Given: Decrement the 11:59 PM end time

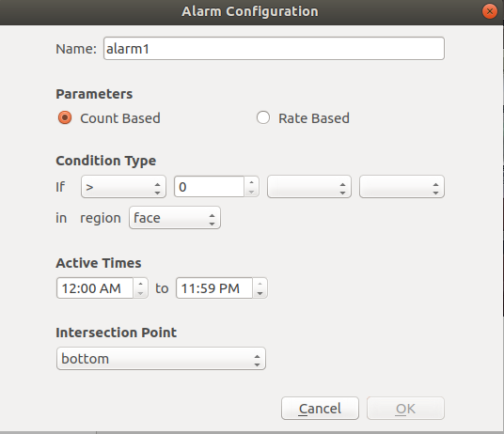Looking at the screenshot, I should tap(260, 293).
